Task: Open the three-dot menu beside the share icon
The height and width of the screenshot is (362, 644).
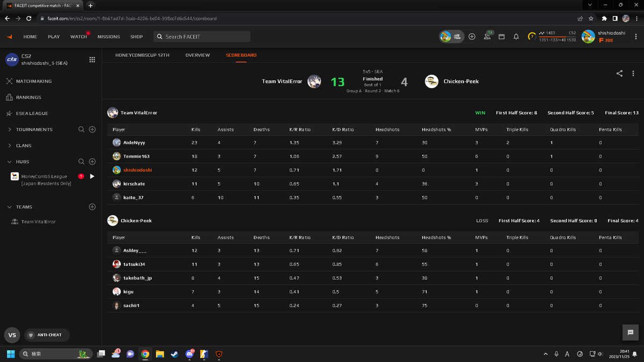Action: click(x=633, y=73)
